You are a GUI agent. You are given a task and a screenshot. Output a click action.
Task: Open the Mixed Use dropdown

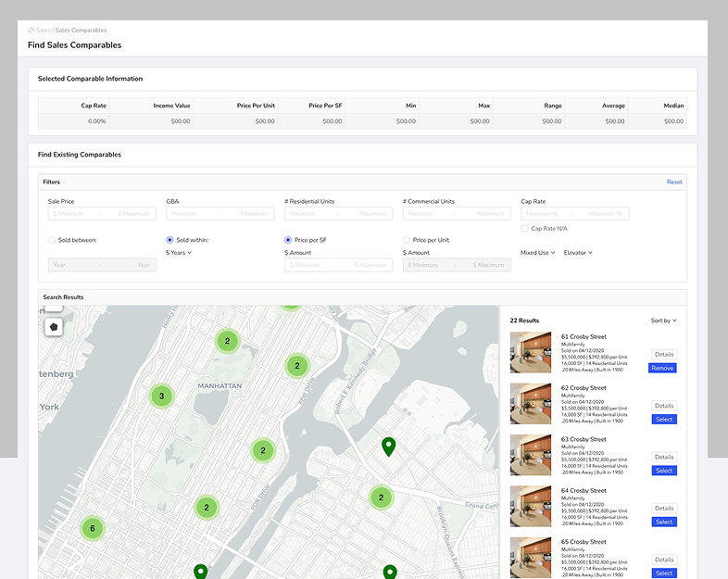pos(537,253)
